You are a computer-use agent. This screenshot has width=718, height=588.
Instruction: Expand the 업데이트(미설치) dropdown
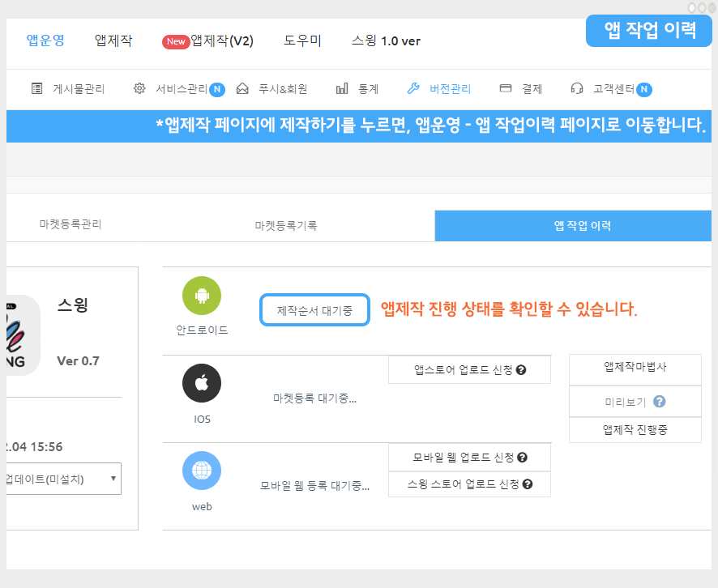click(x=63, y=478)
